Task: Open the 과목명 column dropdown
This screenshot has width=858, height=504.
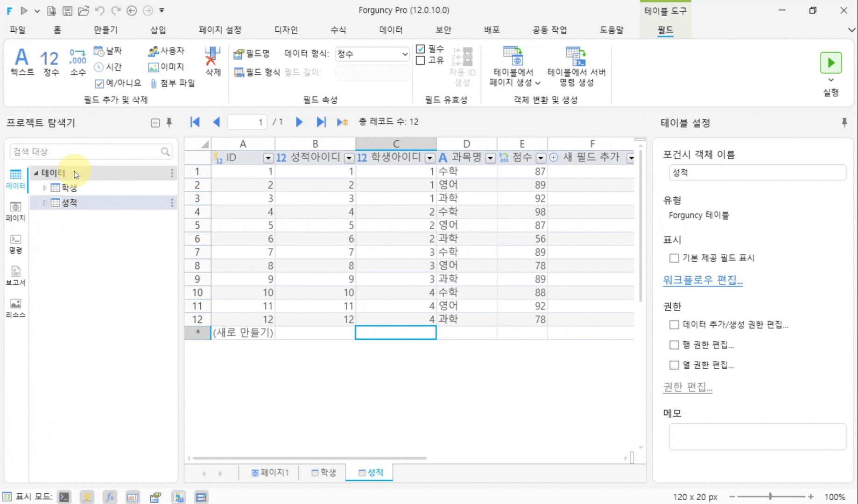Action: coord(490,158)
